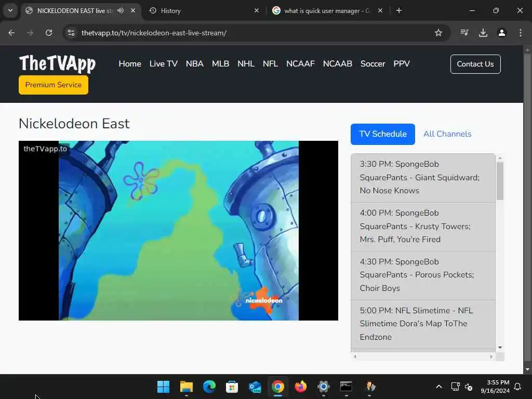Open the NFL navigation link
This screenshot has width=532, height=399.
point(270,64)
